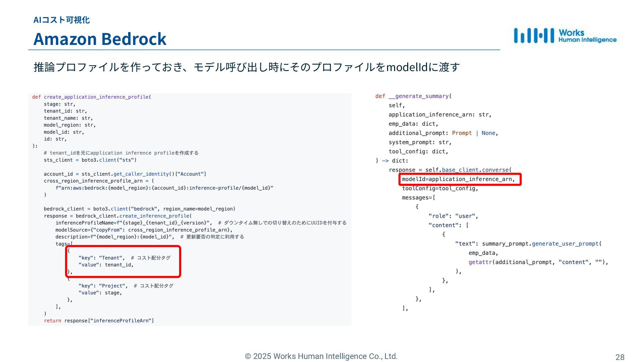
Task: Click the AIコスト可視化 section label
Action: [61, 20]
